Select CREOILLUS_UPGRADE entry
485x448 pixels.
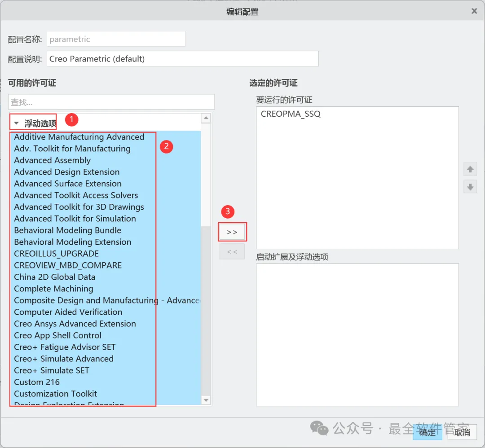(106, 254)
